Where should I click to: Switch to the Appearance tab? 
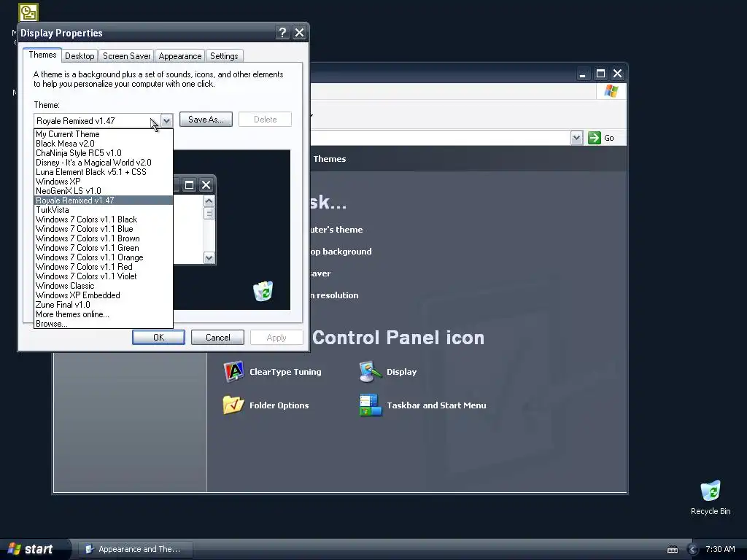(x=180, y=56)
